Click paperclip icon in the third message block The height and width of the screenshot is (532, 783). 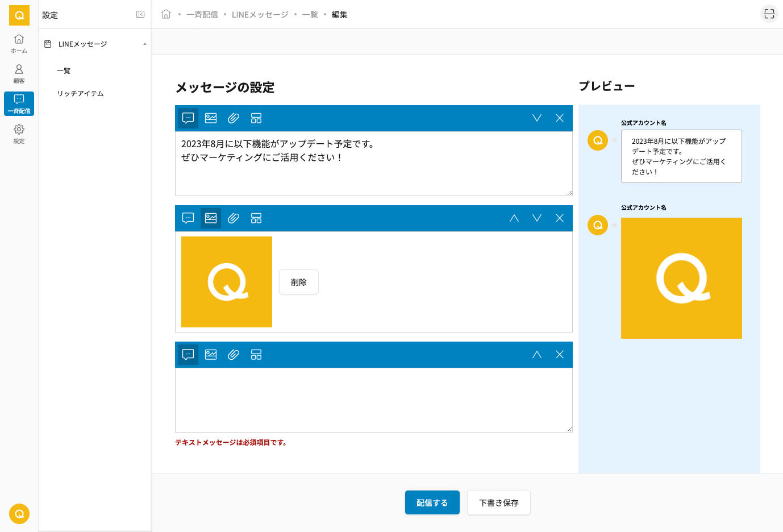point(234,355)
